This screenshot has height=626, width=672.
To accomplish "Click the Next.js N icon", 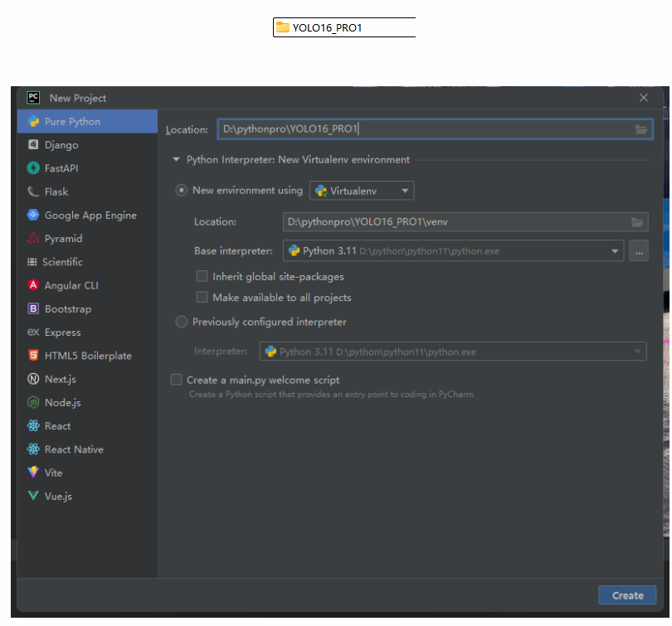I will (x=33, y=379).
